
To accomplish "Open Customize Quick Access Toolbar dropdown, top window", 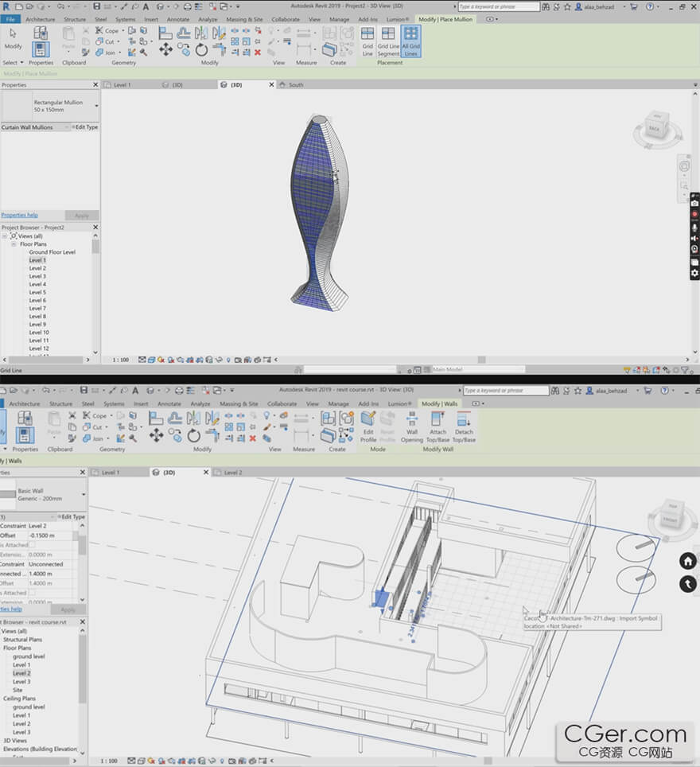I will pos(238,6).
